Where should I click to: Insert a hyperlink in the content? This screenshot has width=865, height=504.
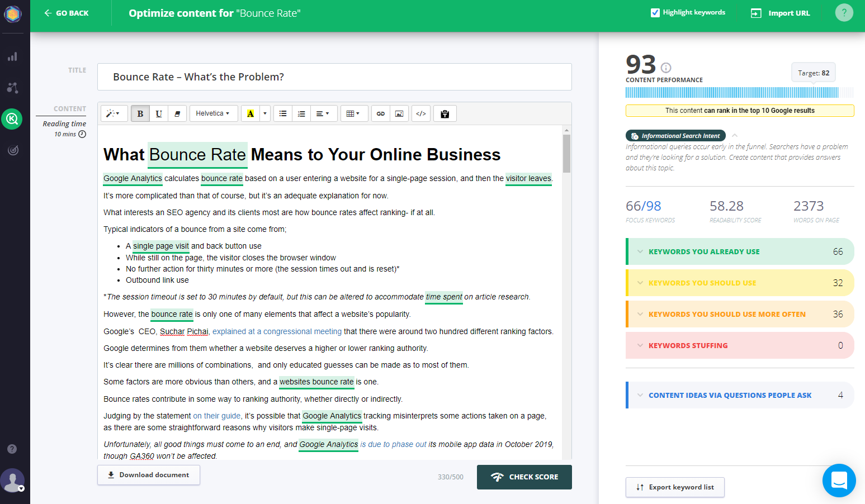(x=381, y=113)
